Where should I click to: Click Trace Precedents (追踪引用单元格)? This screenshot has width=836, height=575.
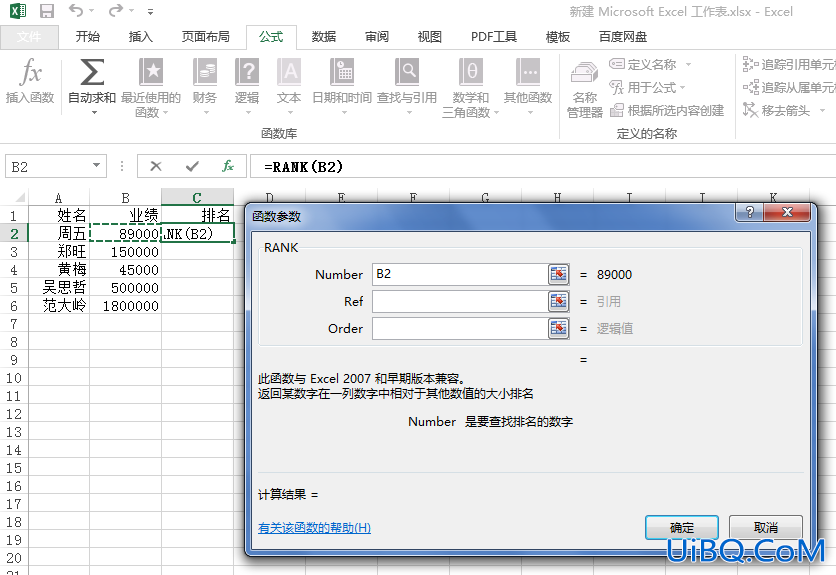789,65
